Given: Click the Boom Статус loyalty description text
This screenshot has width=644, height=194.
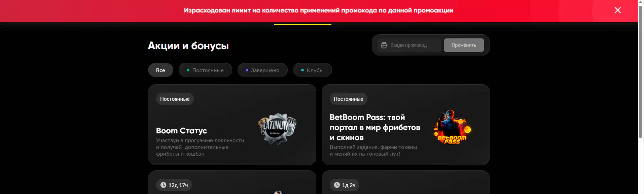Looking at the screenshot, I should coord(200,147).
